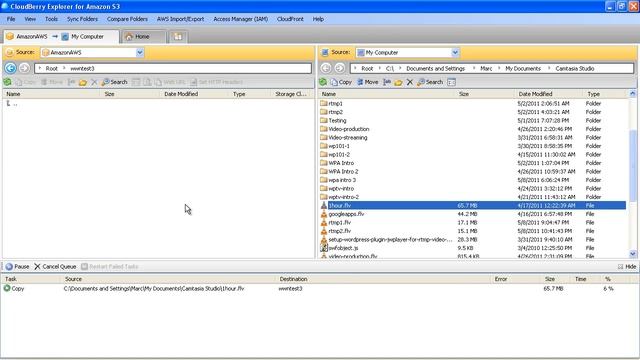640x360 pixels.
Task: Click delete X icon in AmazonAWS pane toolbar
Action: coord(94,82)
